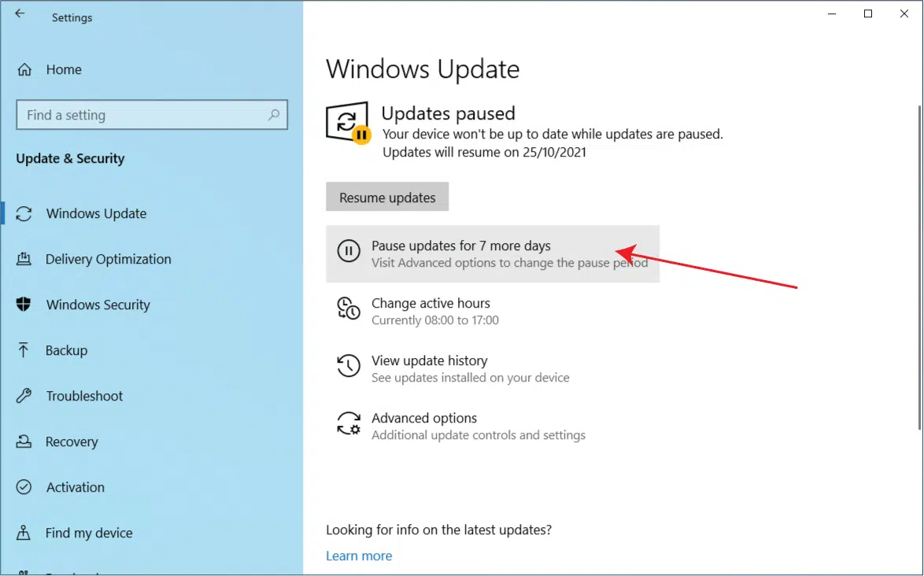Click 'Update & Security' heading

[70, 158]
